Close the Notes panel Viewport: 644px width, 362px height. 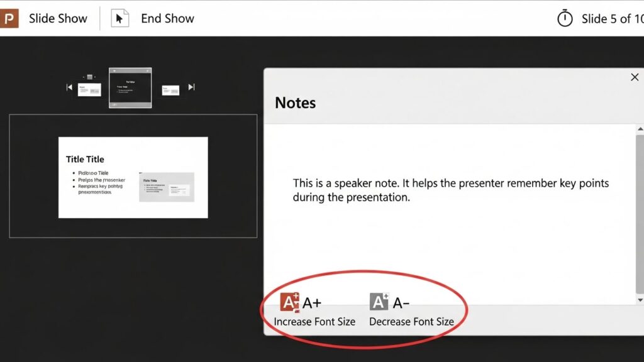[x=635, y=77]
